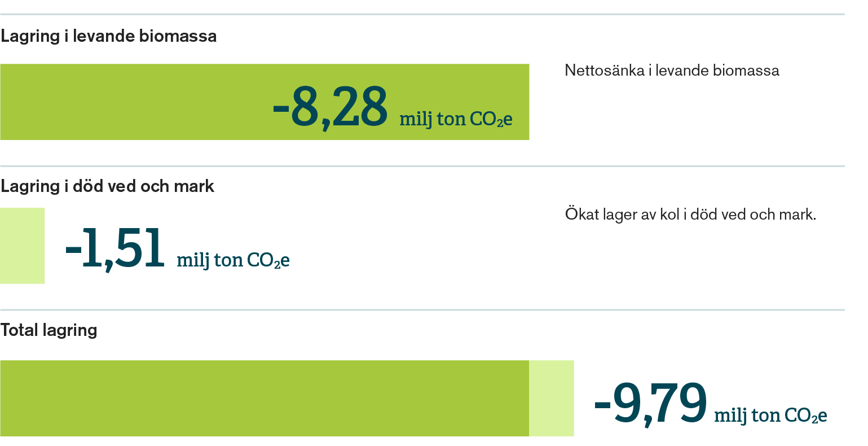
Task: Click the small light green bar beside -1,51
Action: tap(22, 246)
